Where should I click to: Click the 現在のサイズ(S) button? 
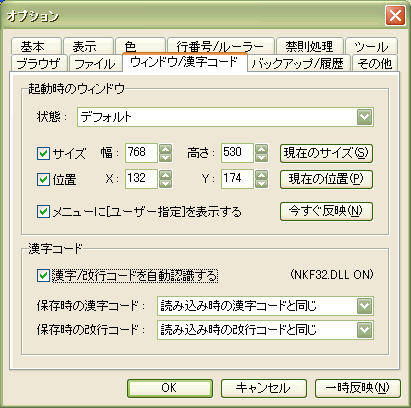326,153
